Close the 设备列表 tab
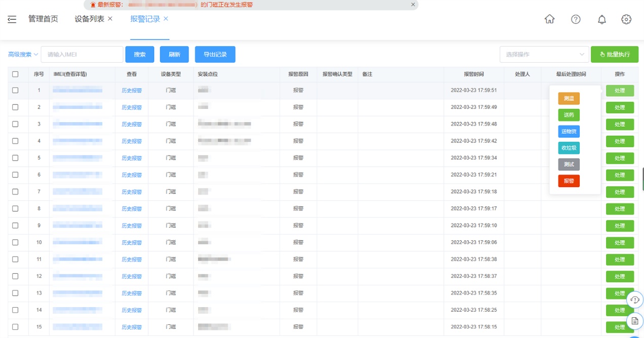This screenshot has height=338, width=644. pos(110,19)
